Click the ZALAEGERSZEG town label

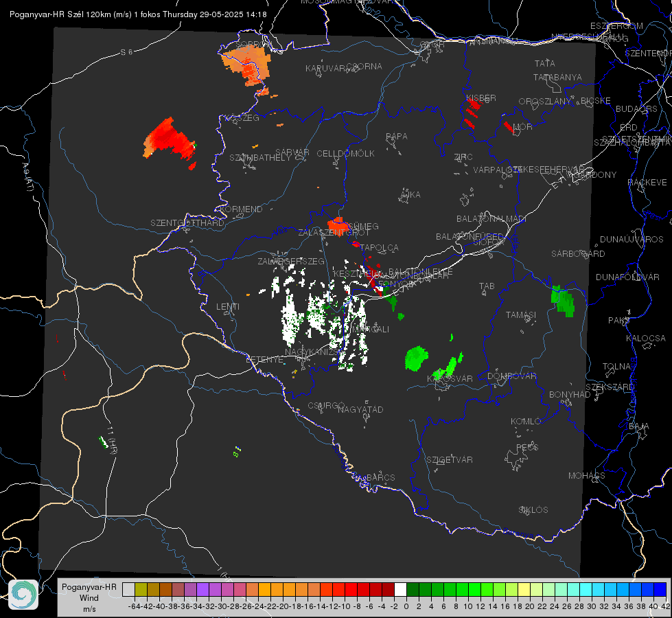tap(291, 261)
